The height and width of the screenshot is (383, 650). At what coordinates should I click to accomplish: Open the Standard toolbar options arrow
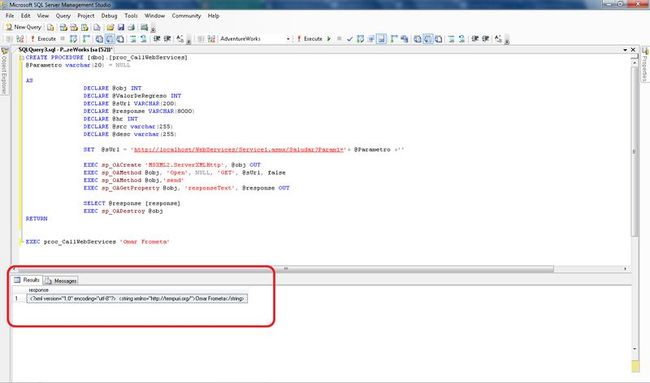coord(153,28)
